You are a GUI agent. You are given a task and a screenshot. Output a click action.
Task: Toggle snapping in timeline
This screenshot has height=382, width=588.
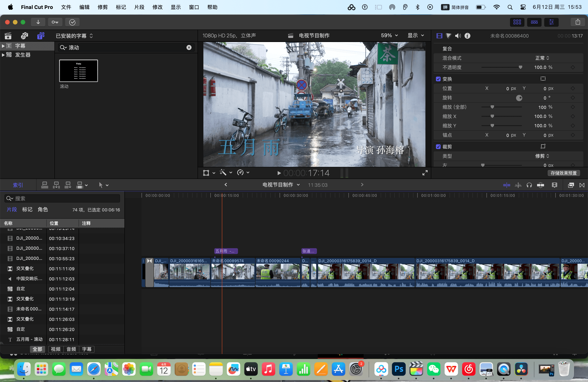(x=541, y=185)
